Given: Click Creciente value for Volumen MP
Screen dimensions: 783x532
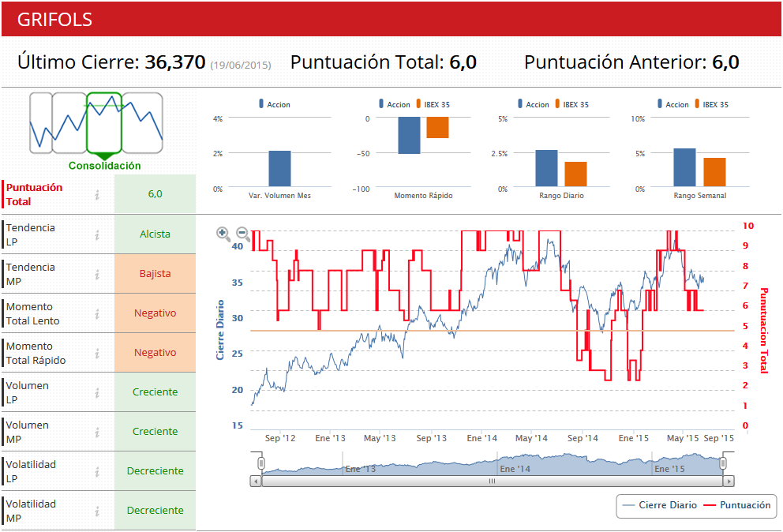Looking at the screenshot, I should tap(155, 431).
